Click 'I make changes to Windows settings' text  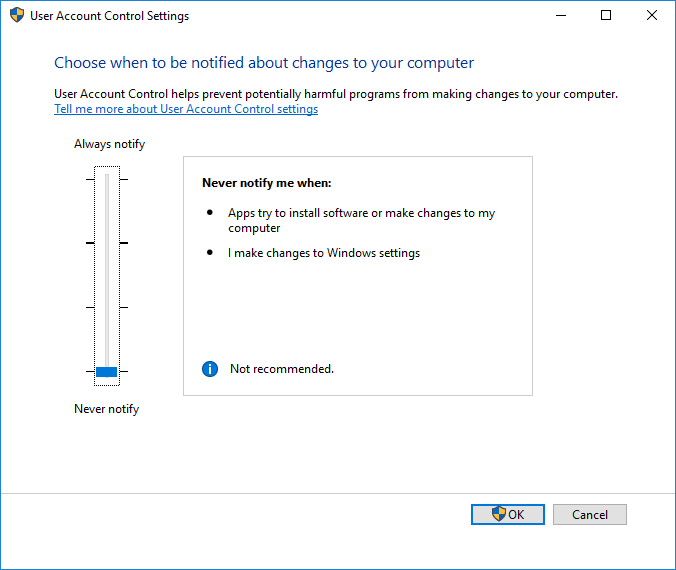[324, 253]
